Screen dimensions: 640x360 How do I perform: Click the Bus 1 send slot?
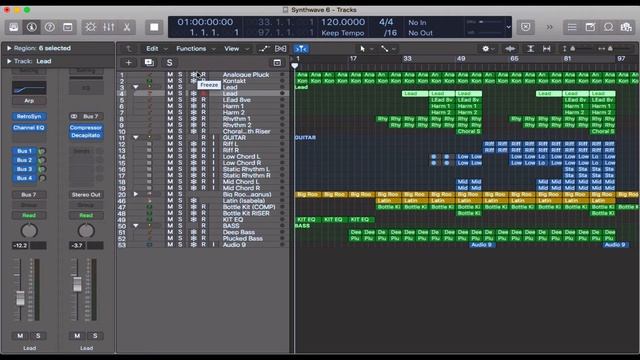coord(24,151)
